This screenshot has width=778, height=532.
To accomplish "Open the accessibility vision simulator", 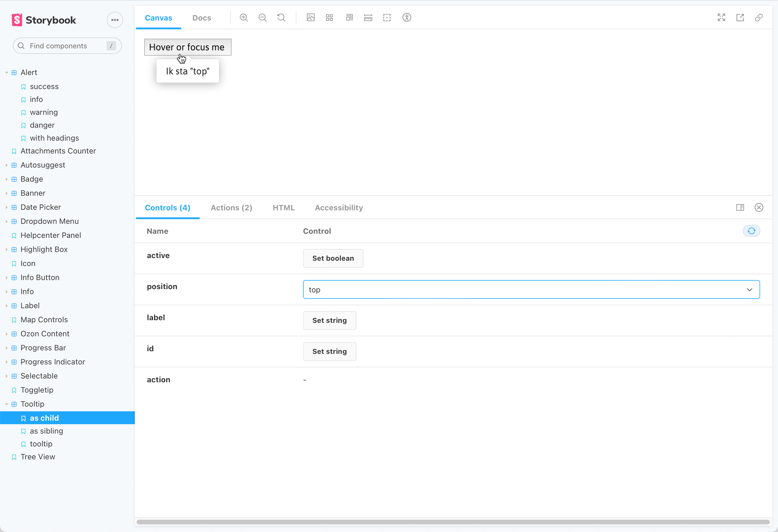I will click(407, 17).
